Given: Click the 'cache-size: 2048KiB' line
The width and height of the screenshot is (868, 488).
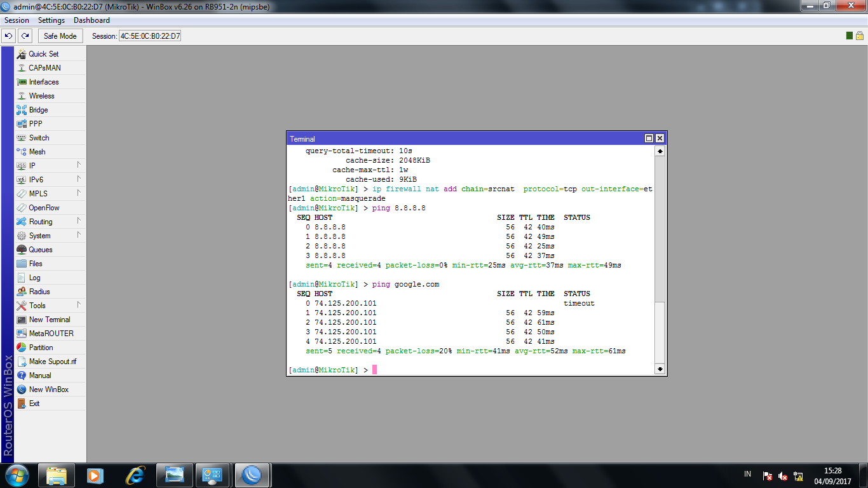Looking at the screenshot, I should point(388,160).
